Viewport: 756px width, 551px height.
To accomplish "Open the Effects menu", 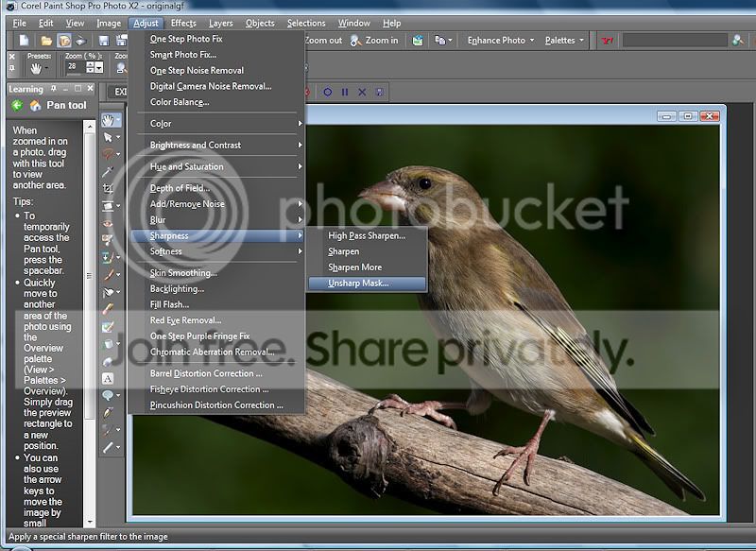I will (x=183, y=23).
